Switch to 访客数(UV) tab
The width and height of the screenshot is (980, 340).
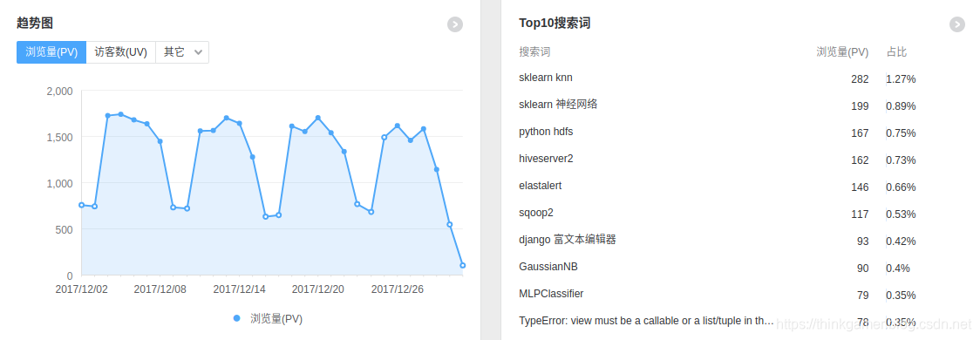click(x=120, y=52)
